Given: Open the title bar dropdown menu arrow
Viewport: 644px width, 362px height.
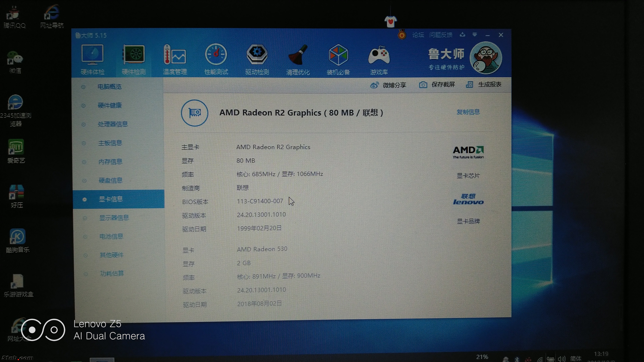Looking at the screenshot, I should point(474,35).
